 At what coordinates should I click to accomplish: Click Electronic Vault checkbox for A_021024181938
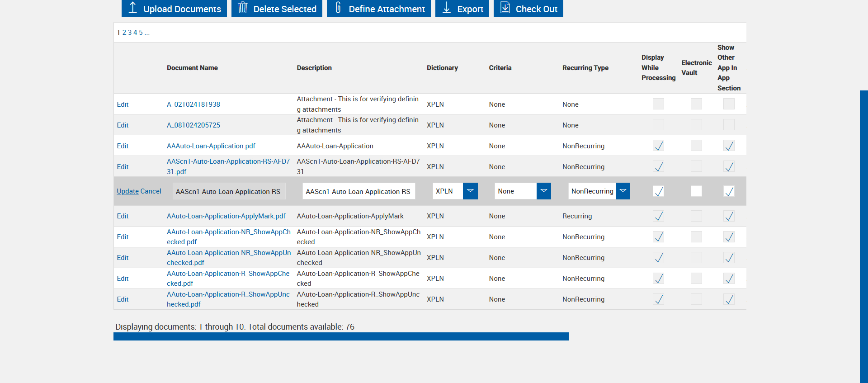tap(696, 104)
